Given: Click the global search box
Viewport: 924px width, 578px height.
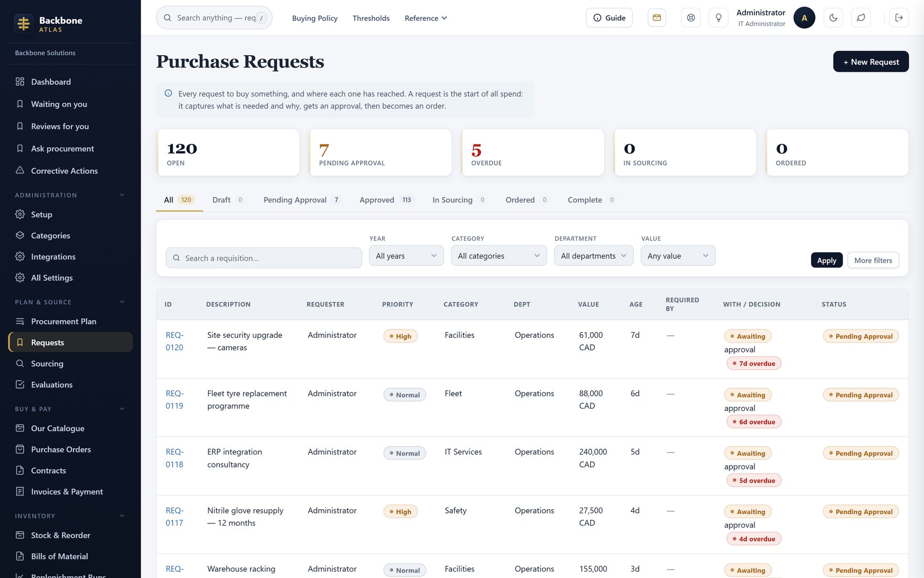Looking at the screenshot, I should (214, 18).
